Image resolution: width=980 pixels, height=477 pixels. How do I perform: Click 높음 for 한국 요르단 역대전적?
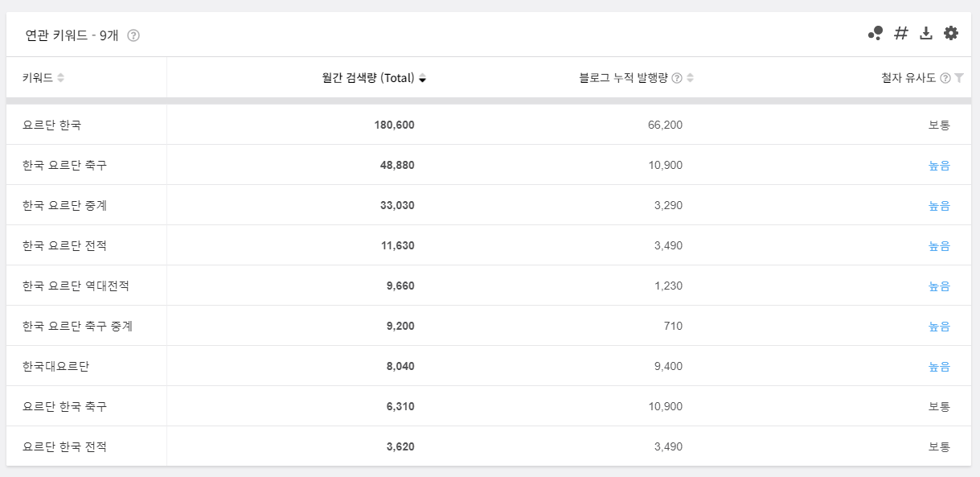[x=939, y=286]
